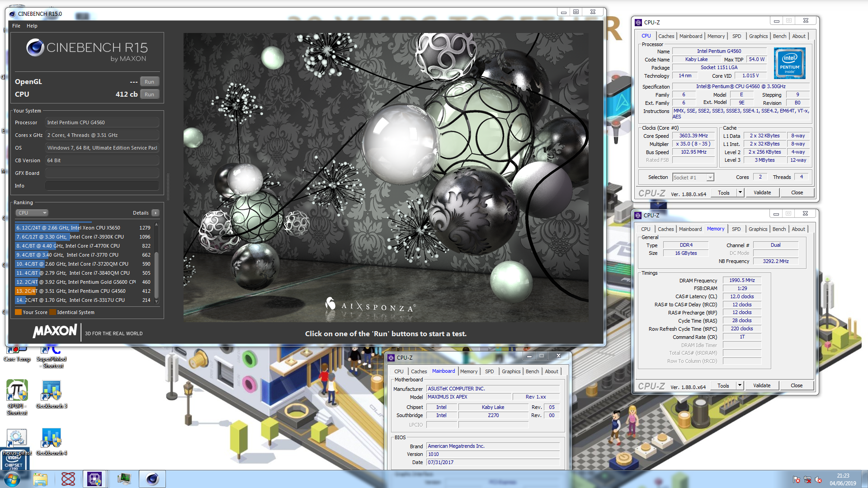This screenshot has height=488, width=868.
Task: Select ranking row Pentium Gold G5600
Action: coord(84,282)
